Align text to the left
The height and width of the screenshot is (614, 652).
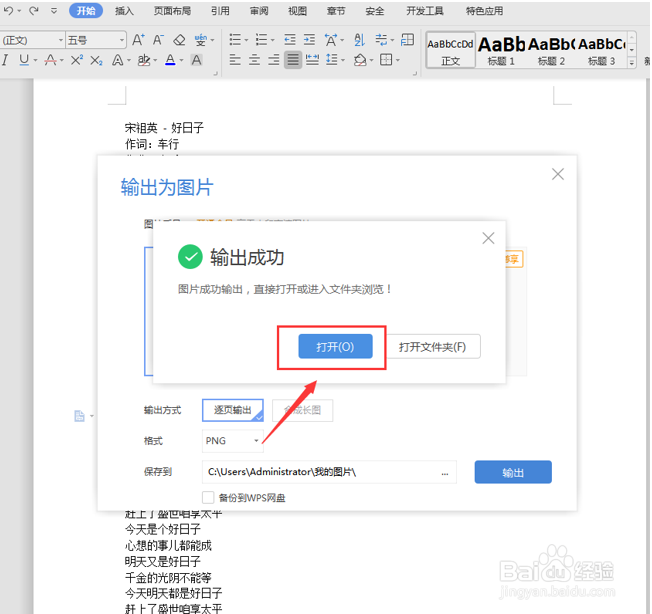pos(235,60)
